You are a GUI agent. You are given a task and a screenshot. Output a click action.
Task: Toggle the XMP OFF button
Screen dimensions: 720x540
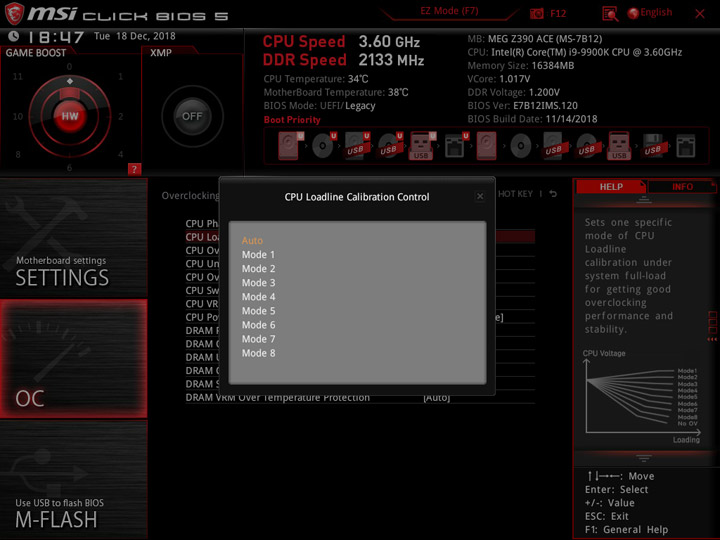[192, 116]
